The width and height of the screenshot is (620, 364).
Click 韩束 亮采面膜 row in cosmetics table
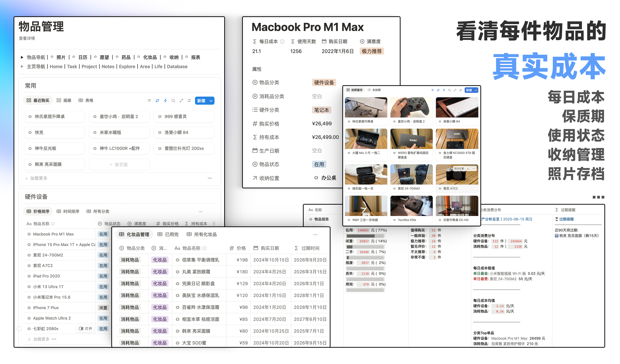[223, 331]
